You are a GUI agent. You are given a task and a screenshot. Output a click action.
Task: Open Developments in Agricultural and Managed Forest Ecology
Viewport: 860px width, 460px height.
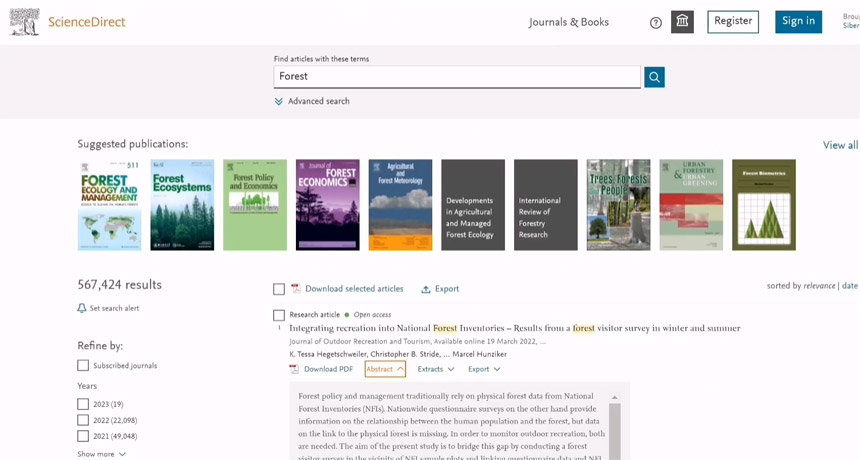click(473, 205)
